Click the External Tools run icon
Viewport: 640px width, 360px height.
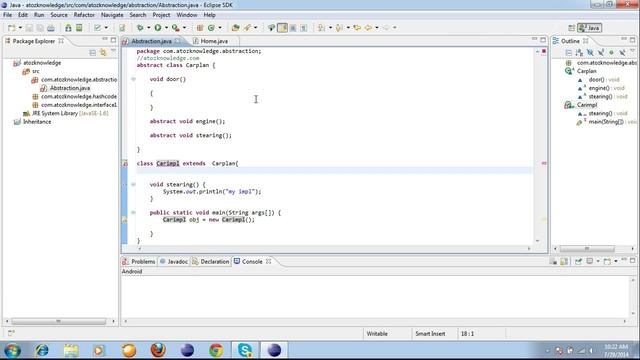click(176, 28)
